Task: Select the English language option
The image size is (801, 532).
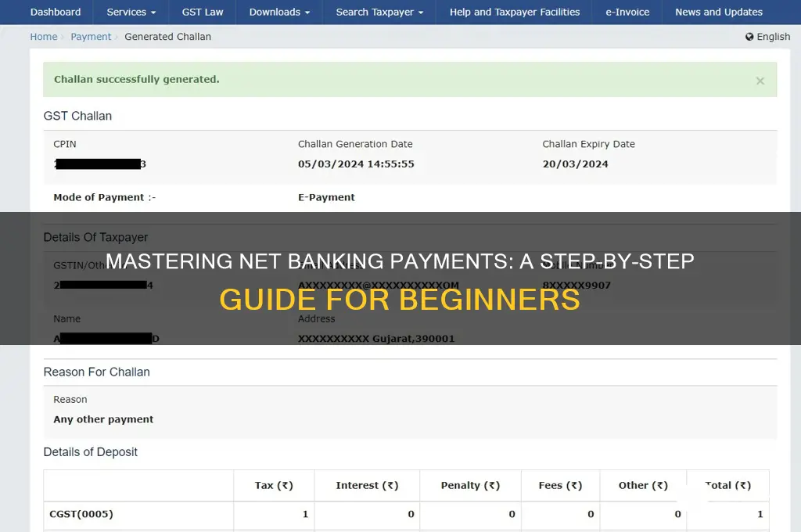Action: [x=773, y=37]
